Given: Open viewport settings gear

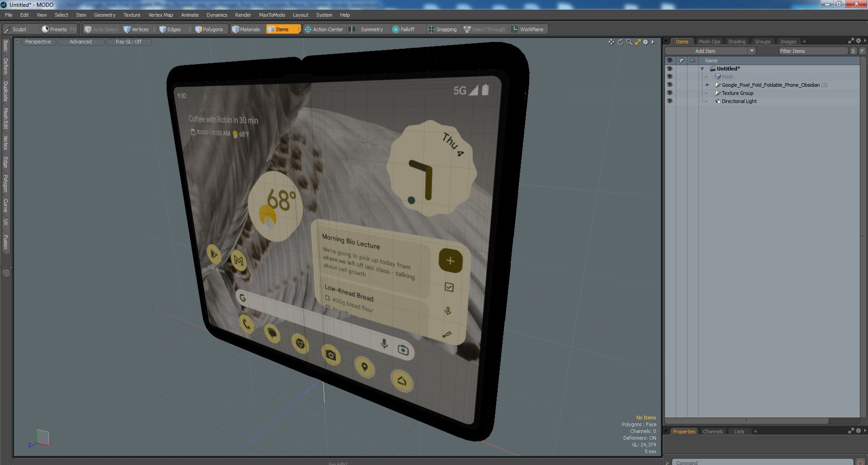Looking at the screenshot, I should [x=646, y=42].
